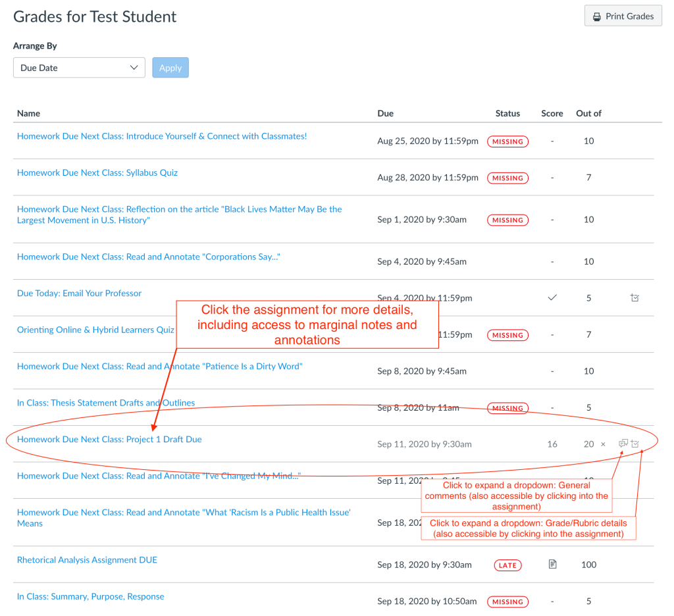Screen dimensions: 674x616
Task: Open the Project 1 Draft Due assignment
Action: point(109,439)
